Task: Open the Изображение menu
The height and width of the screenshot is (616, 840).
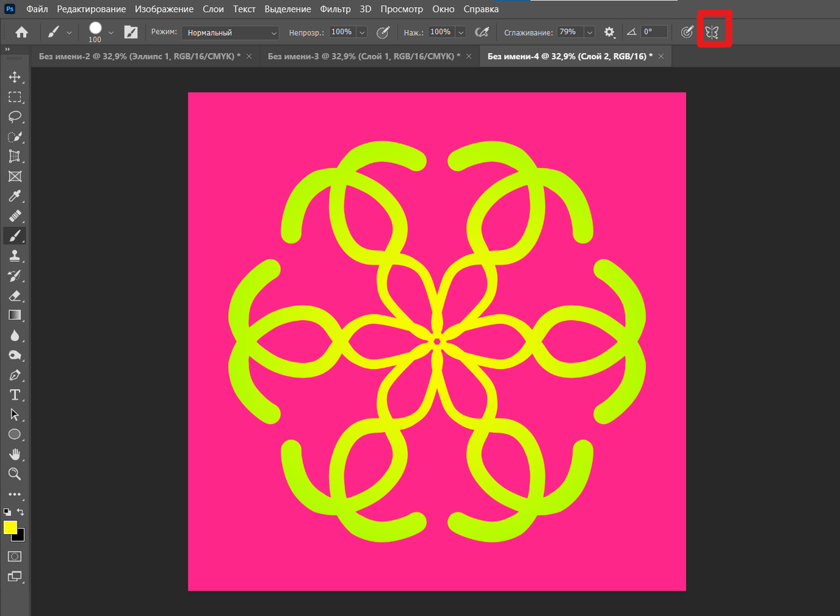Action: (x=164, y=9)
